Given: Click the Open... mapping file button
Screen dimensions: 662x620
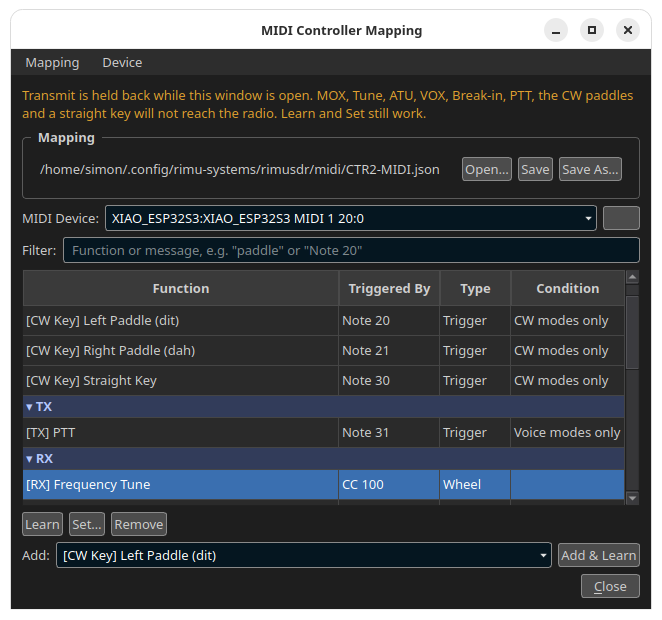Looking at the screenshot, I should coord(486,169).
